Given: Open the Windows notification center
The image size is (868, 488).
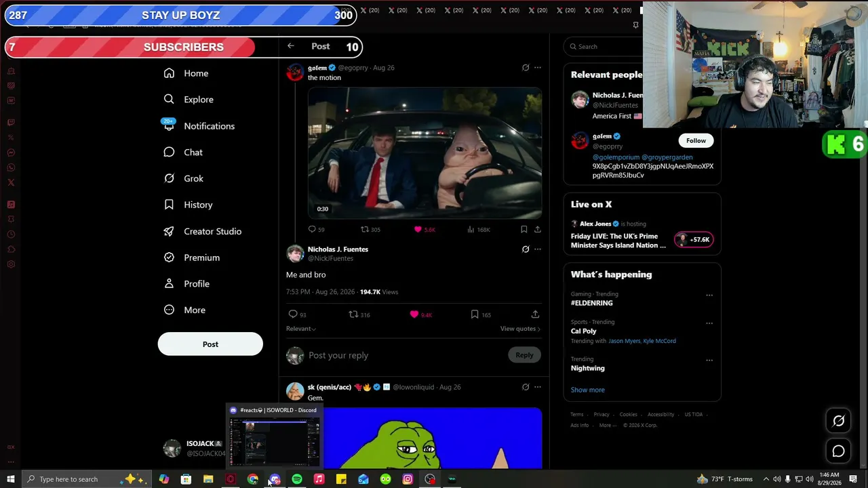Looking at the screenshot, I should click(853, 479).
